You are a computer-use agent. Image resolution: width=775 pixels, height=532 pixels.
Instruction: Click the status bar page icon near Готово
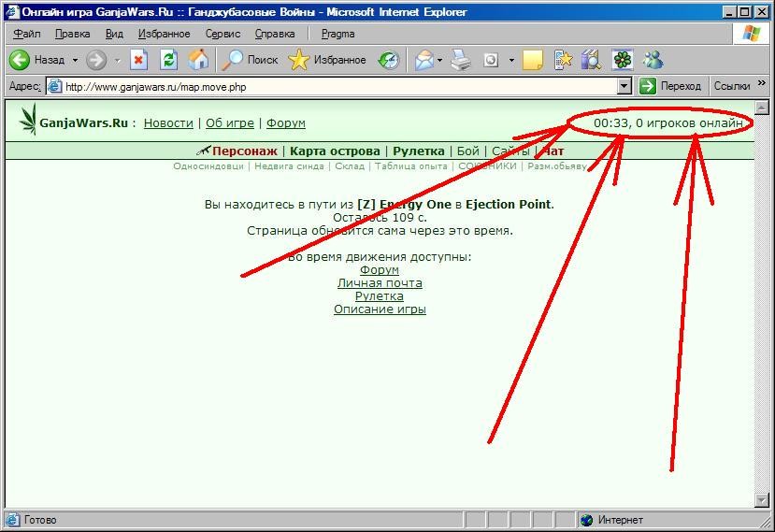[12, 520]
